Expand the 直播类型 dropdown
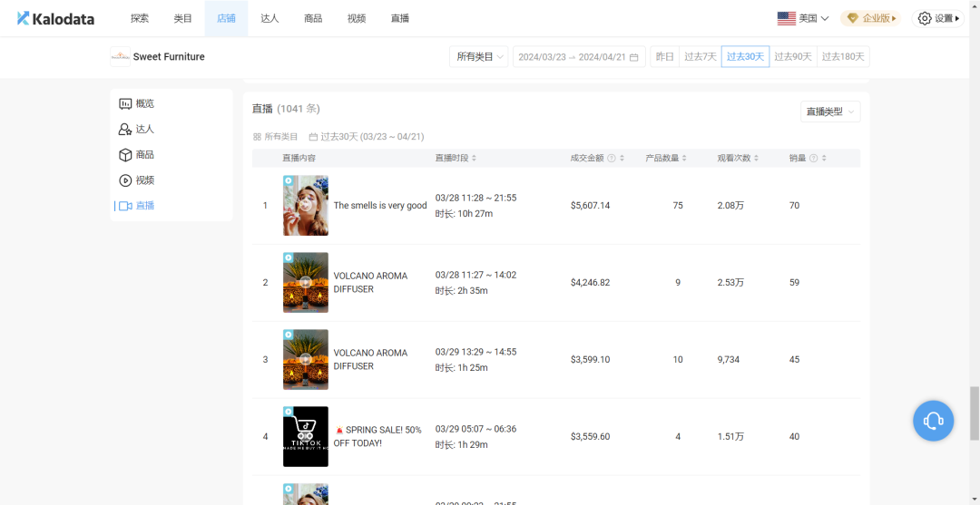Image resolution: width=980 pixels, height=505 pixels. [x=830, y=112]
